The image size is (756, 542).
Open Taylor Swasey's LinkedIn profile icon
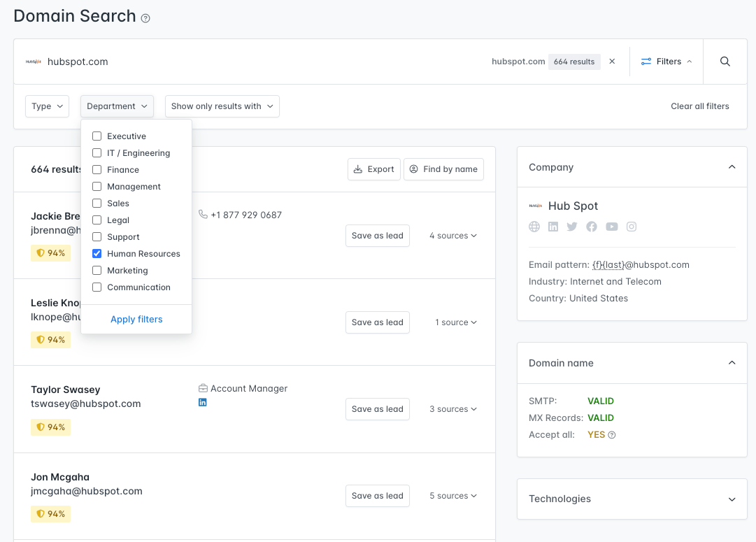coord(203,402)
